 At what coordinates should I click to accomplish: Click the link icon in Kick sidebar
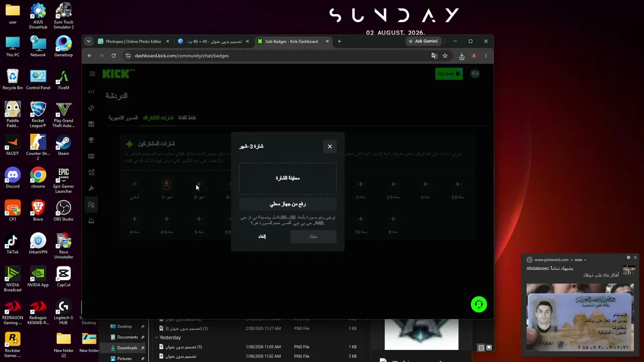91,108
